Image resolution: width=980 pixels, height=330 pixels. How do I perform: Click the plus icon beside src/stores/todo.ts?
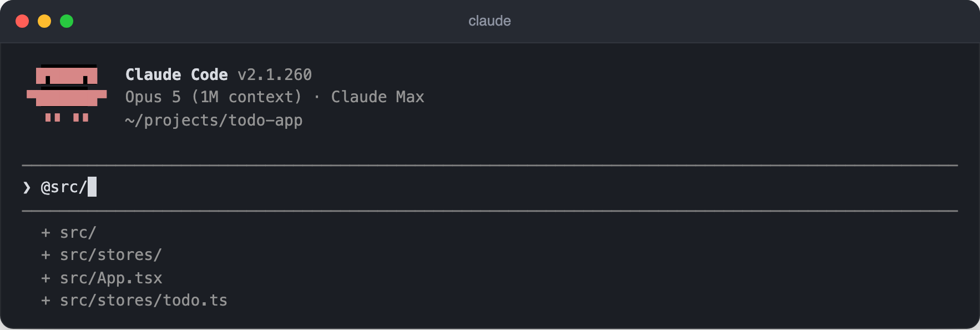point(46,301)
